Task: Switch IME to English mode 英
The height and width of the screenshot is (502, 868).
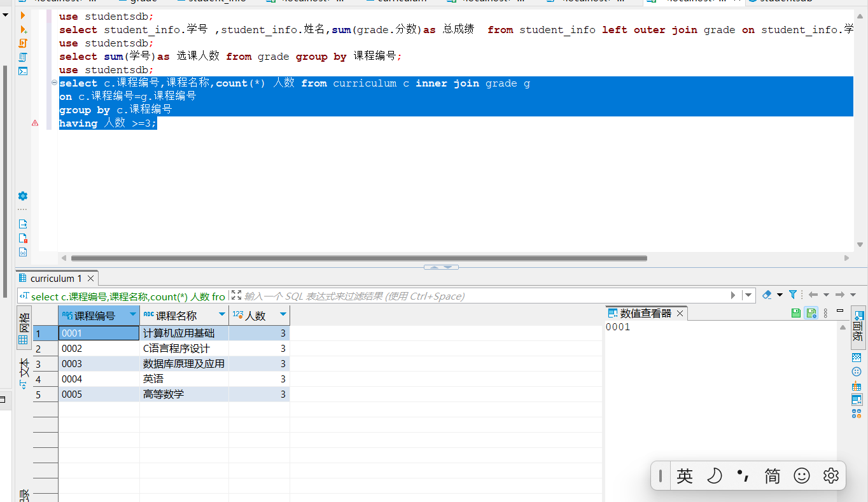Action: pyautogui.click(x=685, y=476)
